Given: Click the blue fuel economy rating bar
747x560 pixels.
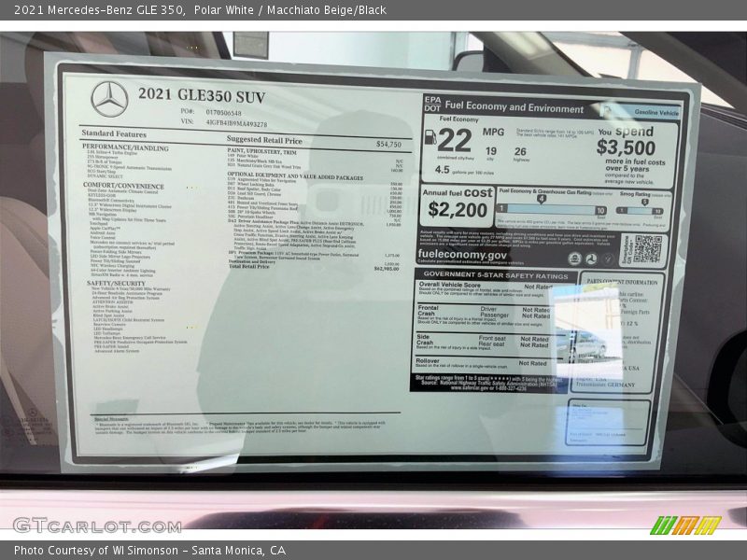Looking at the screenshot, I should 552,209.
